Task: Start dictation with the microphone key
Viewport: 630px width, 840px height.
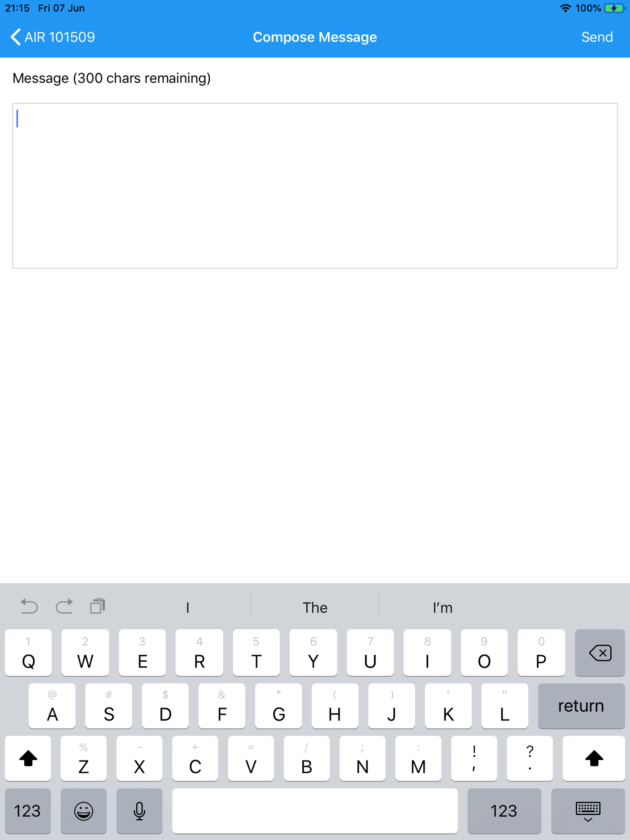Action: pyautogui.click(x=139, y=811)
